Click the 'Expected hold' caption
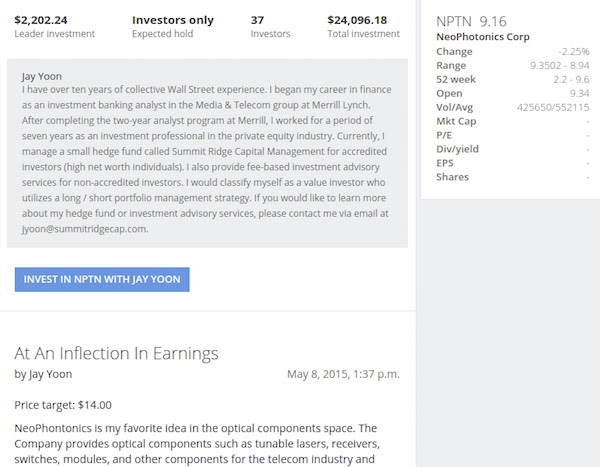 pos(163,34)
